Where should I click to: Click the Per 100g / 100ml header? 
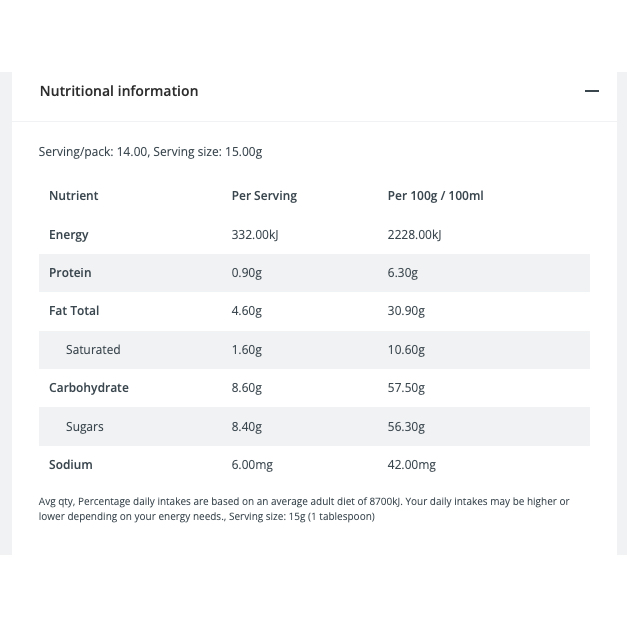click(435, 196)
